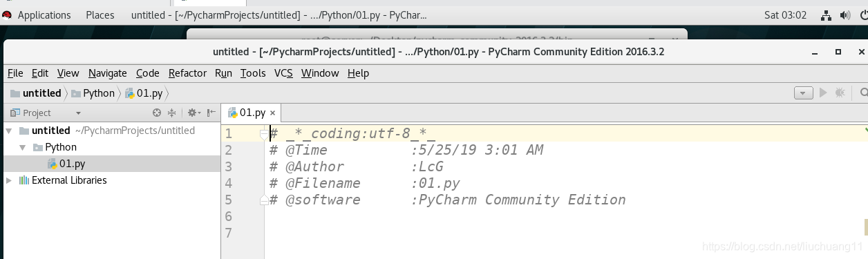Click the red hat Applications icon
This screenshot has width=868, height=259.
7,15
